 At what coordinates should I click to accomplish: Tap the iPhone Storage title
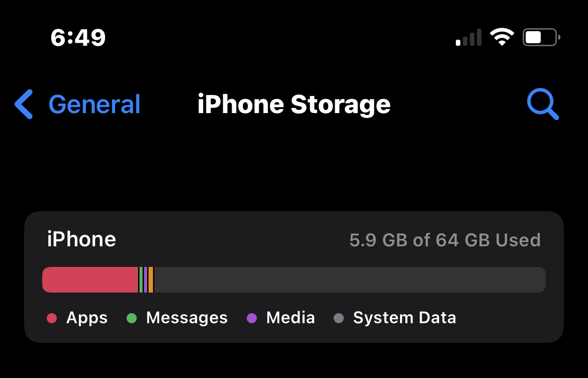point(294,105)
